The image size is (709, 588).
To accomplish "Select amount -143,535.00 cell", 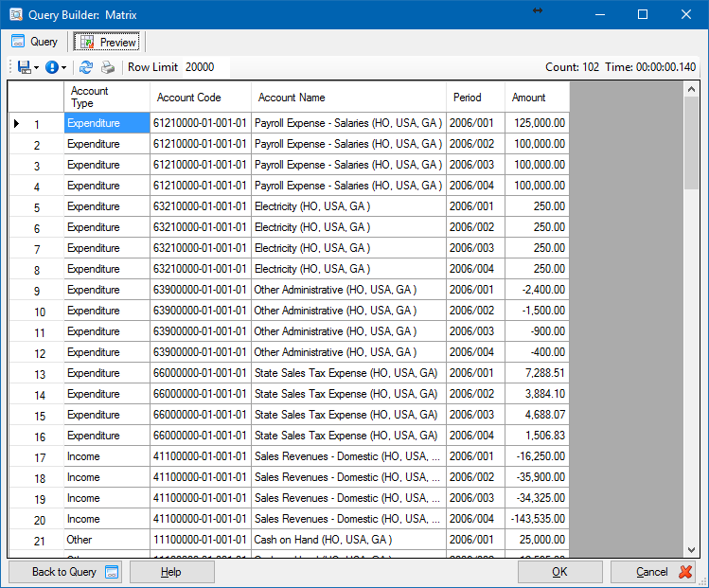I will 537,518.
